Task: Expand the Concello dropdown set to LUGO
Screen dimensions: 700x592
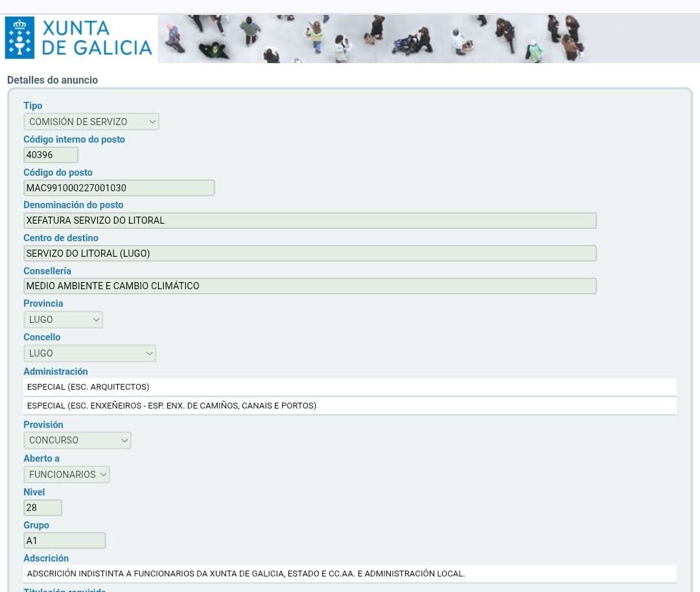Action: (x=89, y=353)
